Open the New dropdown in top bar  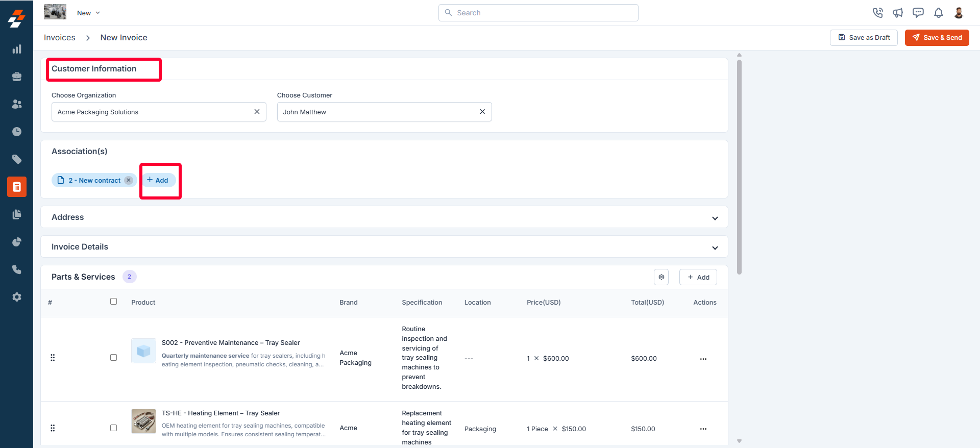[89, 13]
